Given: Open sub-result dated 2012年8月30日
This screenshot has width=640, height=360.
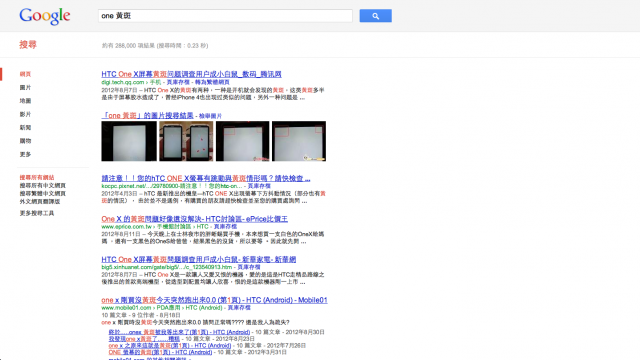Looking at the screenshot, I should [179, 332].
